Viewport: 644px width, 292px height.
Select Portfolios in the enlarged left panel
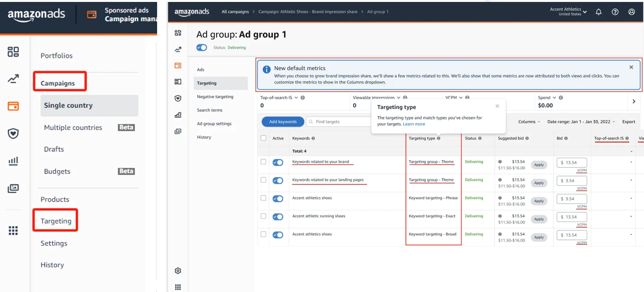tap(57, 56)
